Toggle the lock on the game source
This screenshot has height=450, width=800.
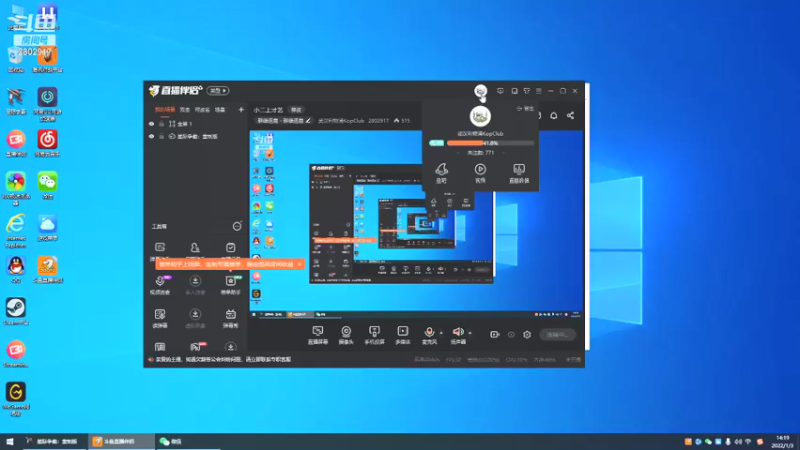pos(161,137)
